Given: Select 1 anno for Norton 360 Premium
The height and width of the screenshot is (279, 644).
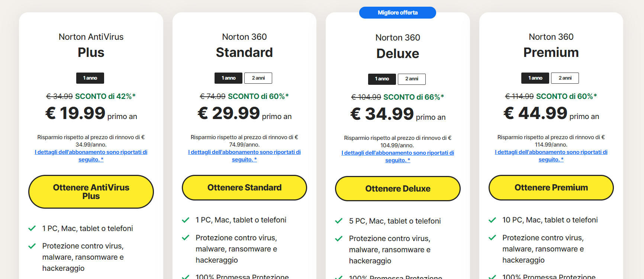Looking at the screenshot, I should (535, 78).
